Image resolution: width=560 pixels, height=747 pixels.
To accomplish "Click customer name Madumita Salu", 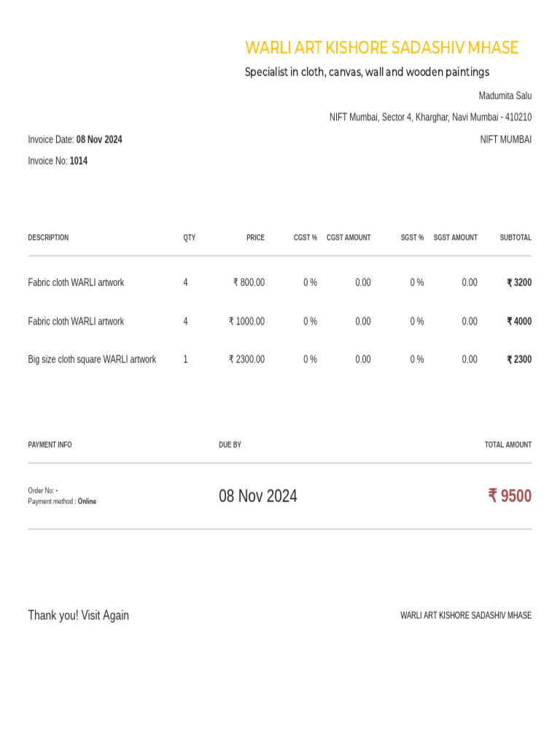I will click(x=505, y=96).
